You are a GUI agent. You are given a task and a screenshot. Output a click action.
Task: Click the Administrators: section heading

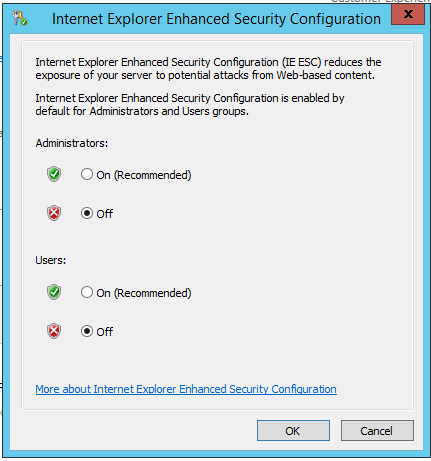[x=72, y=143]
